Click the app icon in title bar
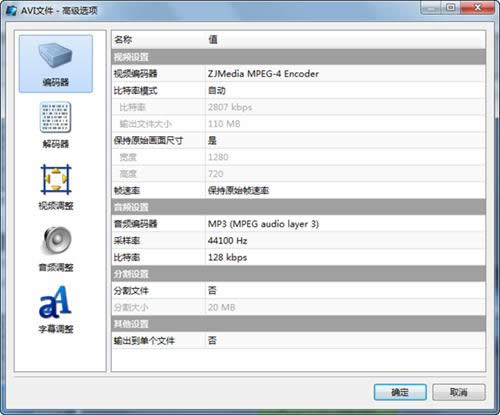 (11, 10)
